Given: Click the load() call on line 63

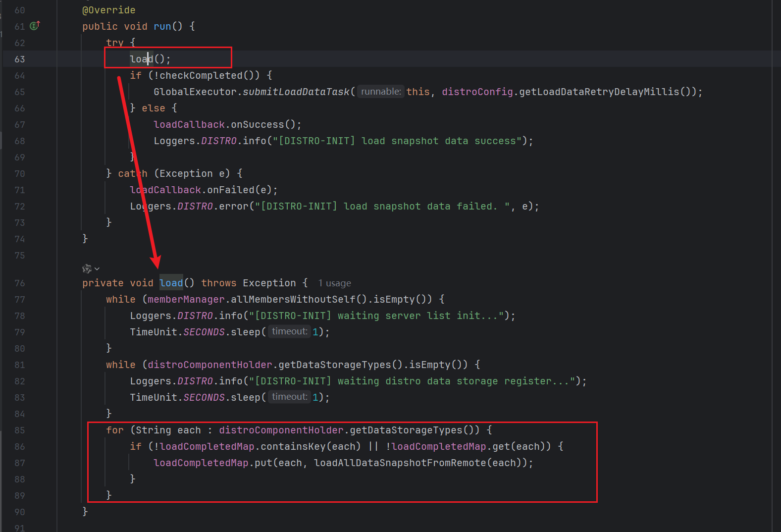Looking at the screenshot, I should 142,59.
